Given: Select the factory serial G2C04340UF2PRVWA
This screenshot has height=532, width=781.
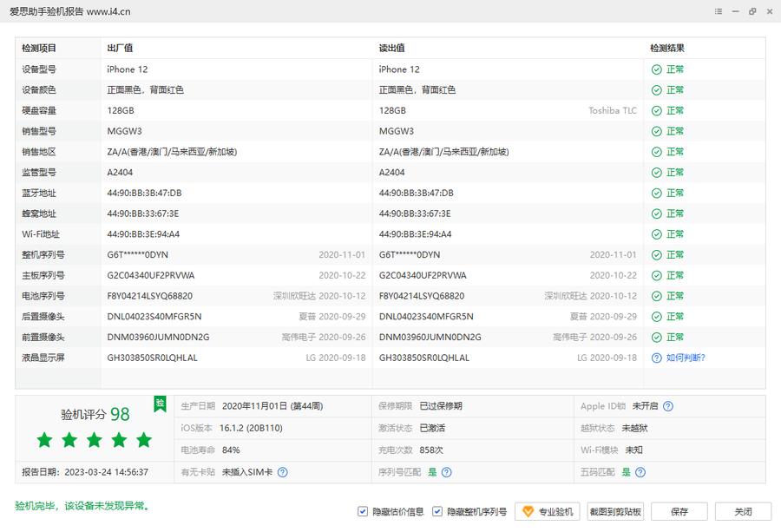Looking at the screenshot, I should (151, 275).
